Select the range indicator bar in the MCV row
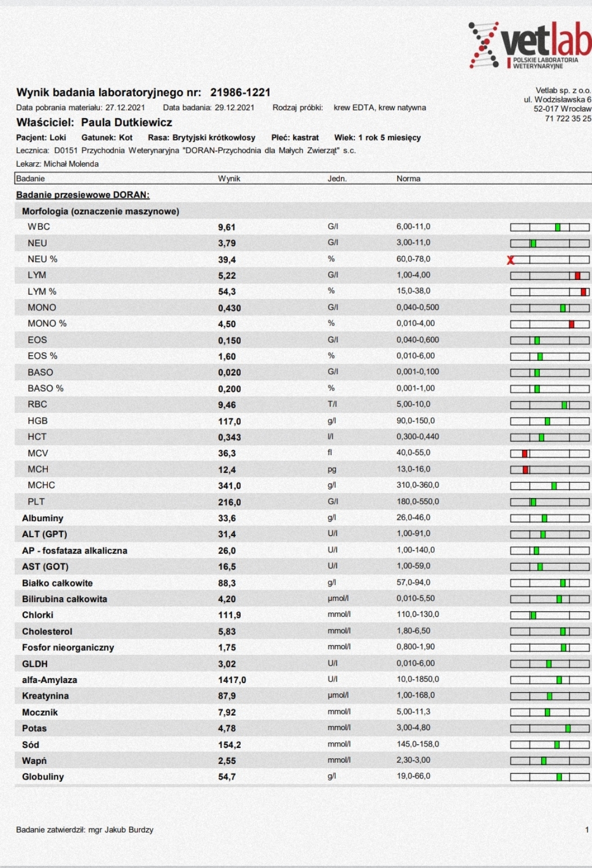This screenshot has height=868, width=592. (550, 454)
